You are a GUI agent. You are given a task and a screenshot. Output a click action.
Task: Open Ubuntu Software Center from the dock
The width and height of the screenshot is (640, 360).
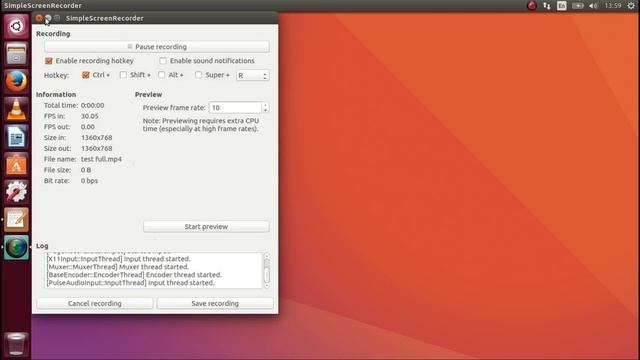(16, 164)
